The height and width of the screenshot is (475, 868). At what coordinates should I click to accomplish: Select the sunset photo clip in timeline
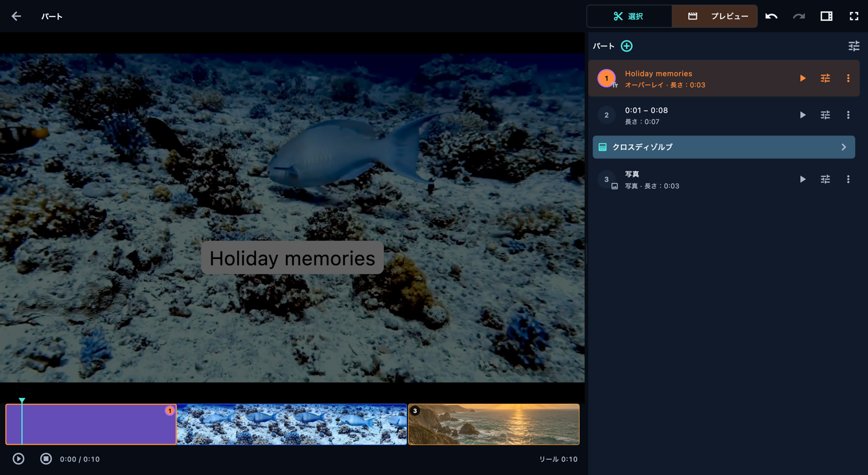coord(494,424)
